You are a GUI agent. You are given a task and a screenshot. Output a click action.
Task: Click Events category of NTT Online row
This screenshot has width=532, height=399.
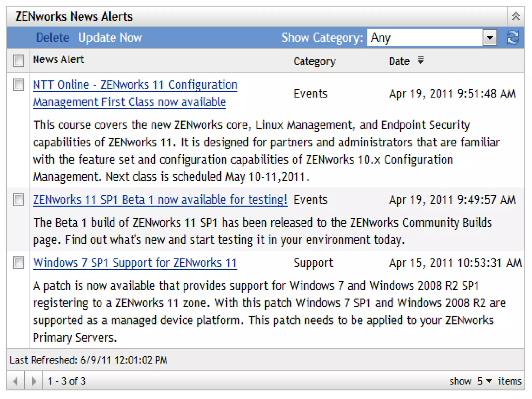point(310,94)
